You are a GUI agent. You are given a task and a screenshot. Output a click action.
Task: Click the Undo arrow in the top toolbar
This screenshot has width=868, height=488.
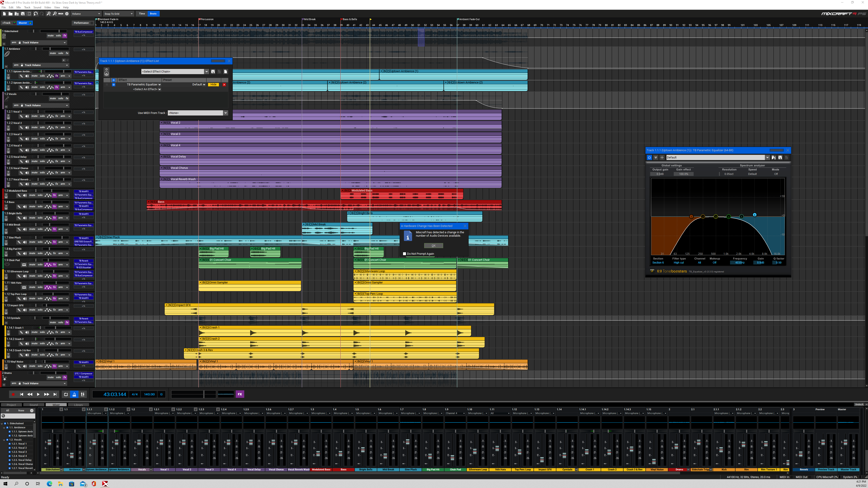click(35, 14)
